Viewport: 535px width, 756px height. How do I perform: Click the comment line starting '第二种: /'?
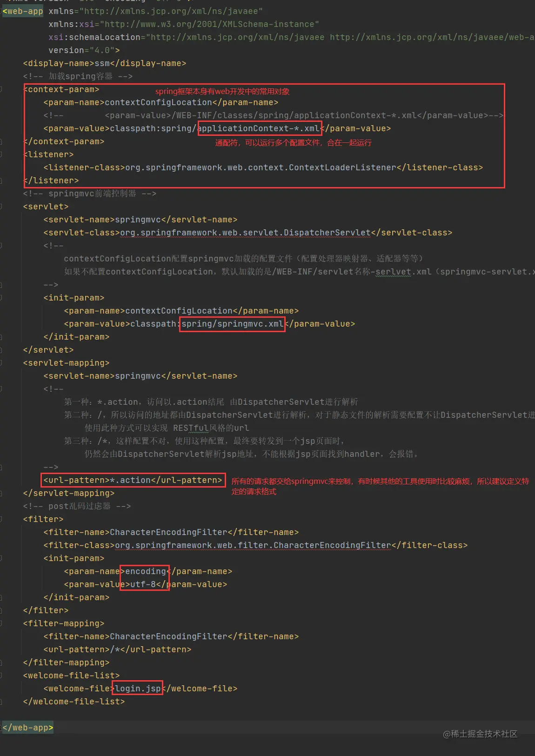(299, 415)
